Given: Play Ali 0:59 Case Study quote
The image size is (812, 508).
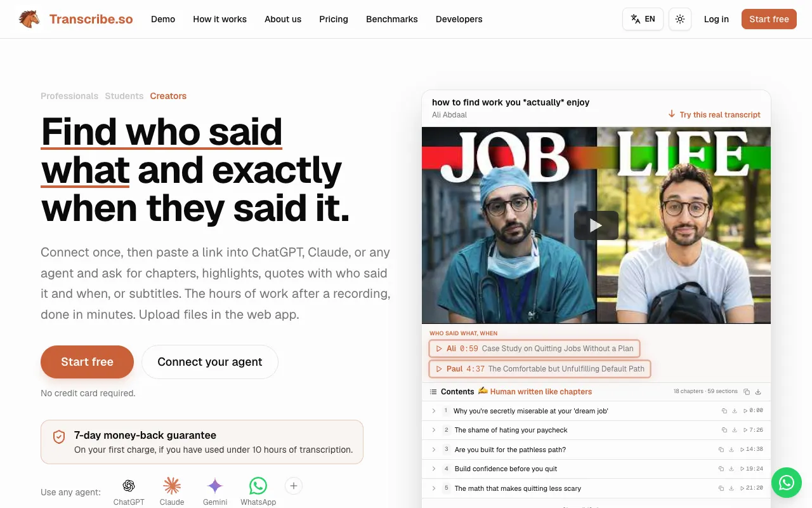Looking at the screenshot, I should coord(534,349).
